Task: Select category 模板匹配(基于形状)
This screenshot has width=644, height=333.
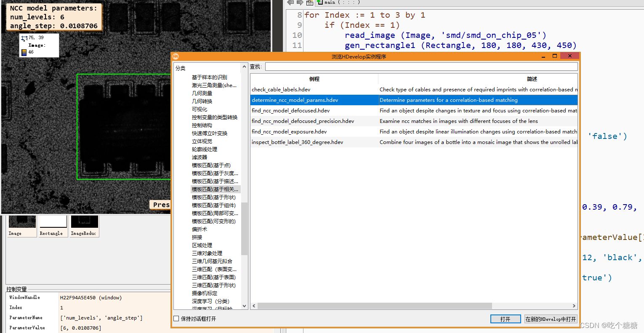Action: 214,197
